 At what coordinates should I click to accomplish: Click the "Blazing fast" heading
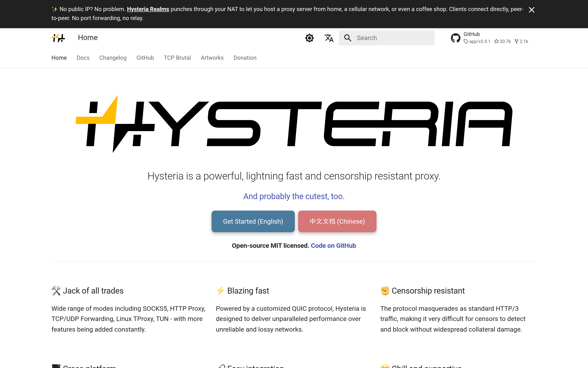[x=248, y=291]
